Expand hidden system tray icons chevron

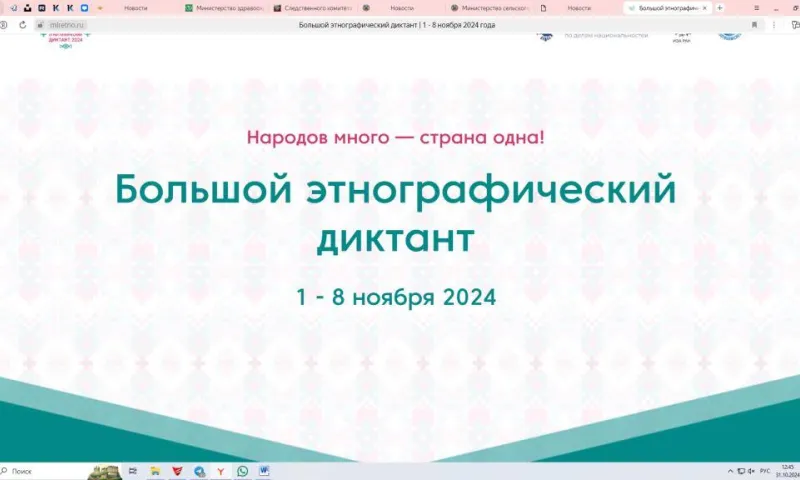pos(730,471)
